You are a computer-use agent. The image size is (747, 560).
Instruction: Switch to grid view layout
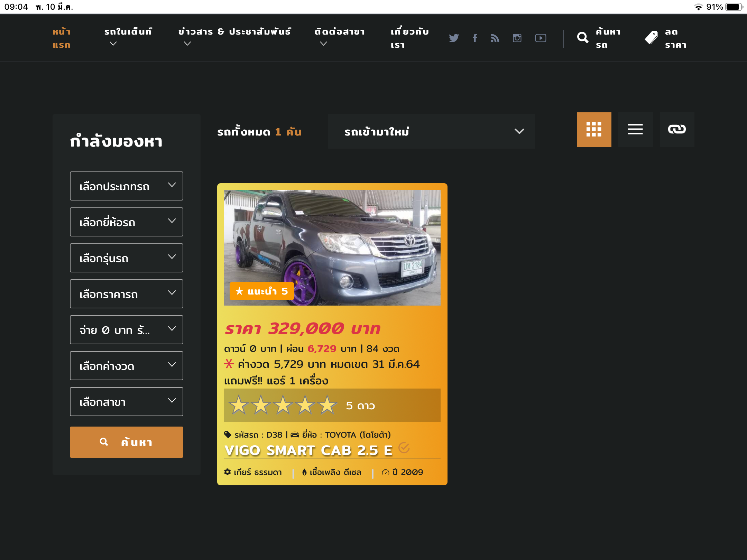594,130
